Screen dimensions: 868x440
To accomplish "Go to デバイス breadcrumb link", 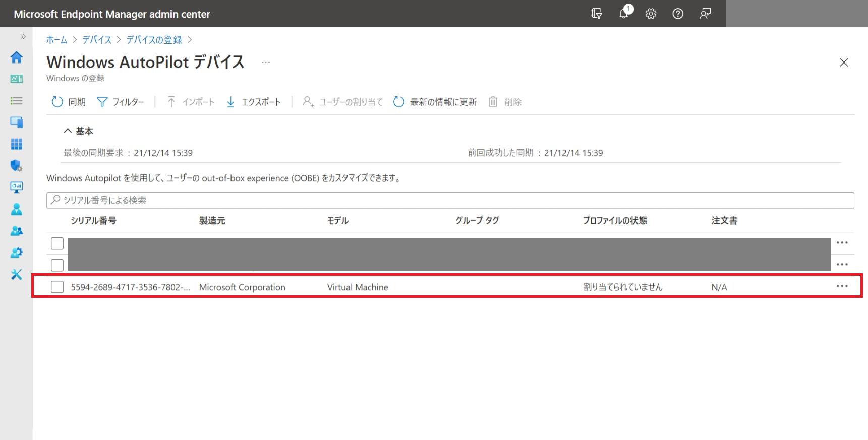I will (x=97, y=40).
